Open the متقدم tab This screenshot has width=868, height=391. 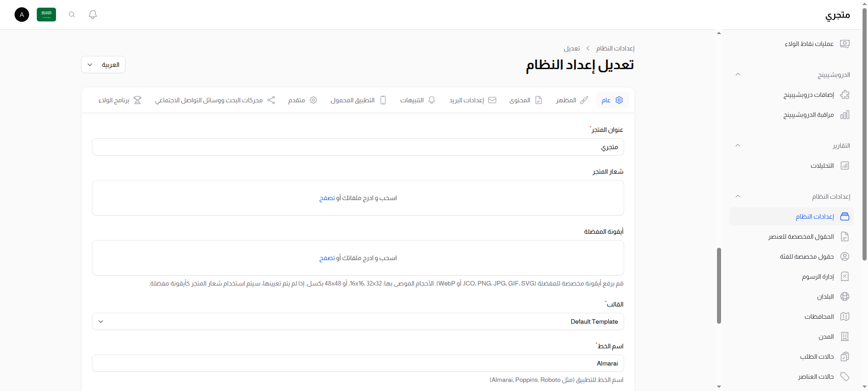[x=303, y=100]
